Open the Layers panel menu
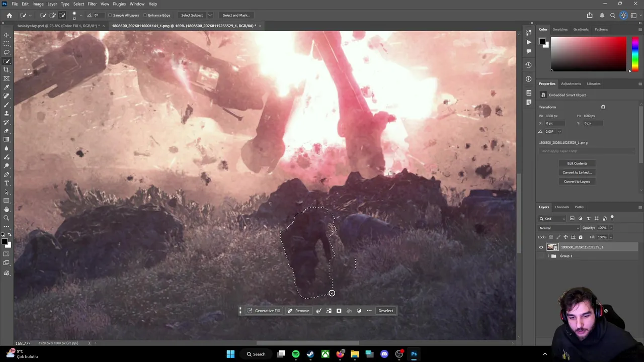 (640, 207)
